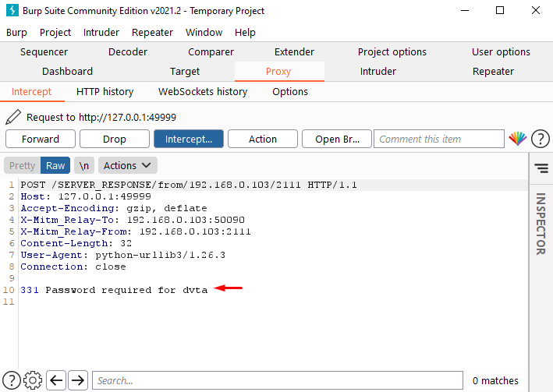Click the Burp Suite logo icon in title bar
Screen dimensions: 553x392
point(12,10)
